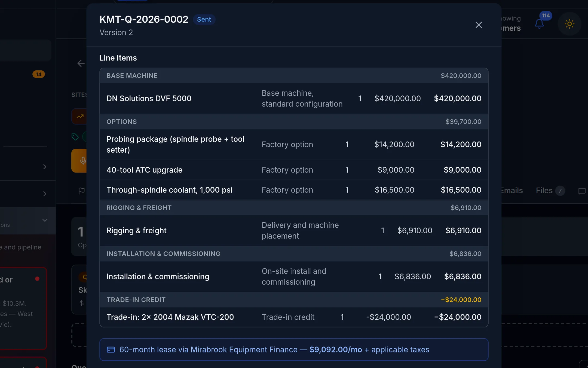The width and height of the screenshot is (588, 368).
Task: Click the $16,500.00 bold line total
Action: tap(461, 190)
